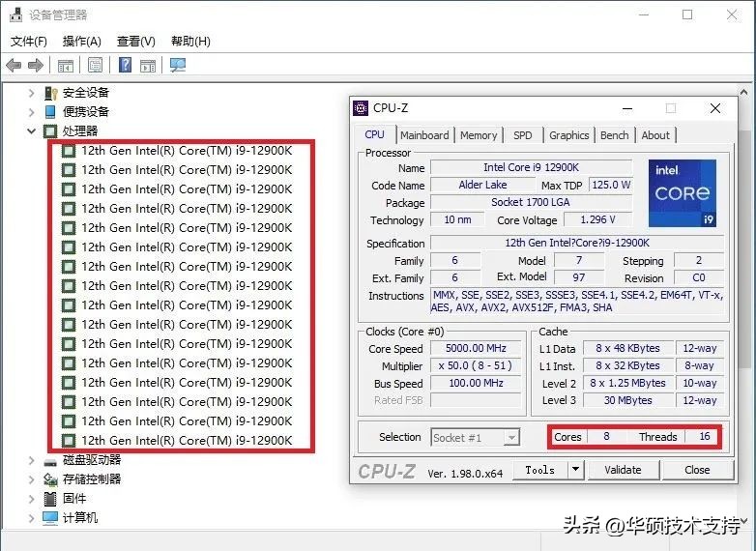
Task: Open the Socket #1 selection dropdown
Action: pyautogui.click(x=511, y=438)
